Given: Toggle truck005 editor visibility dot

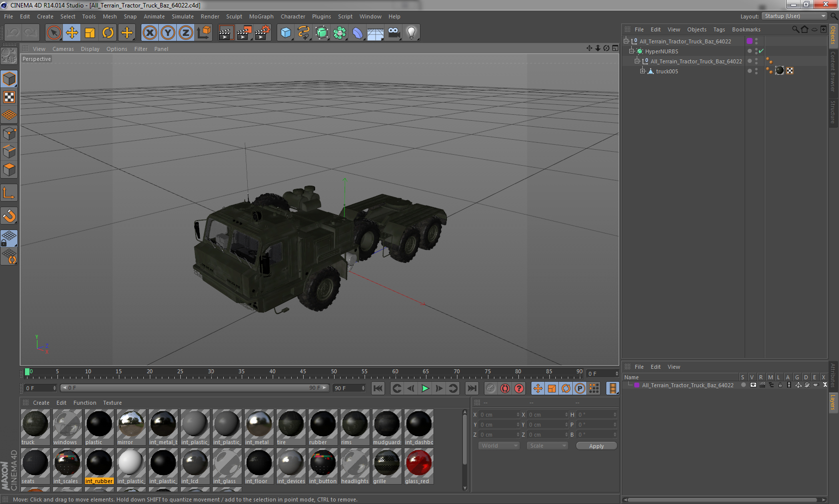Looking at the screenshot, I should point(756,69).
